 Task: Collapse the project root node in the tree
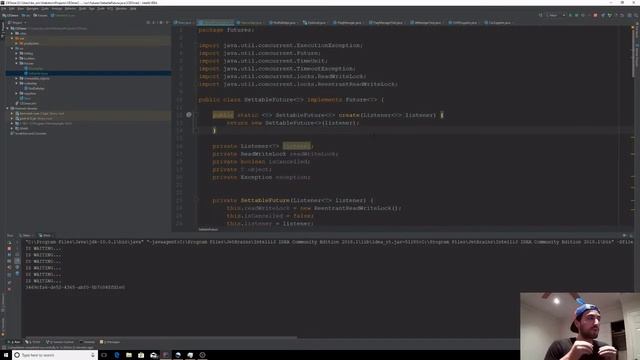click(8, 28)
